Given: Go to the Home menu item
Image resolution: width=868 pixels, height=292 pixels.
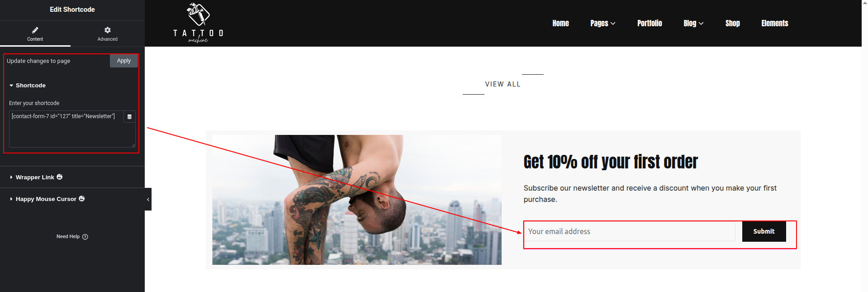Looking at the screenshot, I should click(560, 24).
